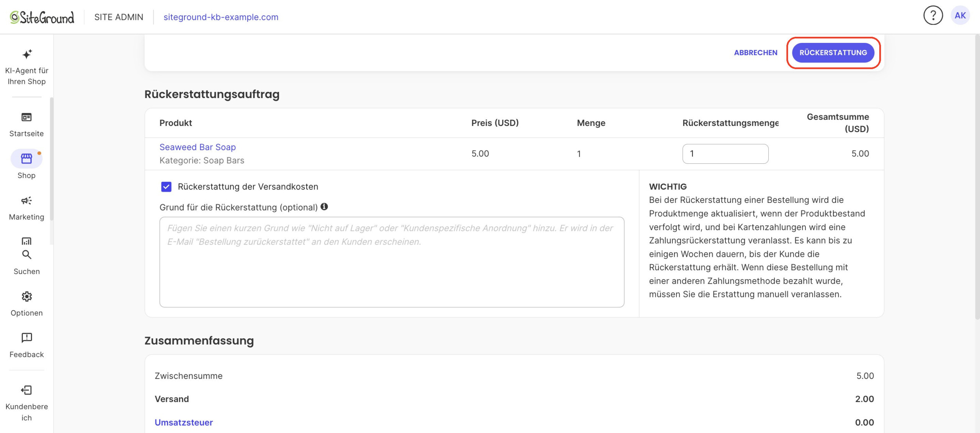
Task: Click Abbrechen to cancel the refund
Action: click(756, 53)
